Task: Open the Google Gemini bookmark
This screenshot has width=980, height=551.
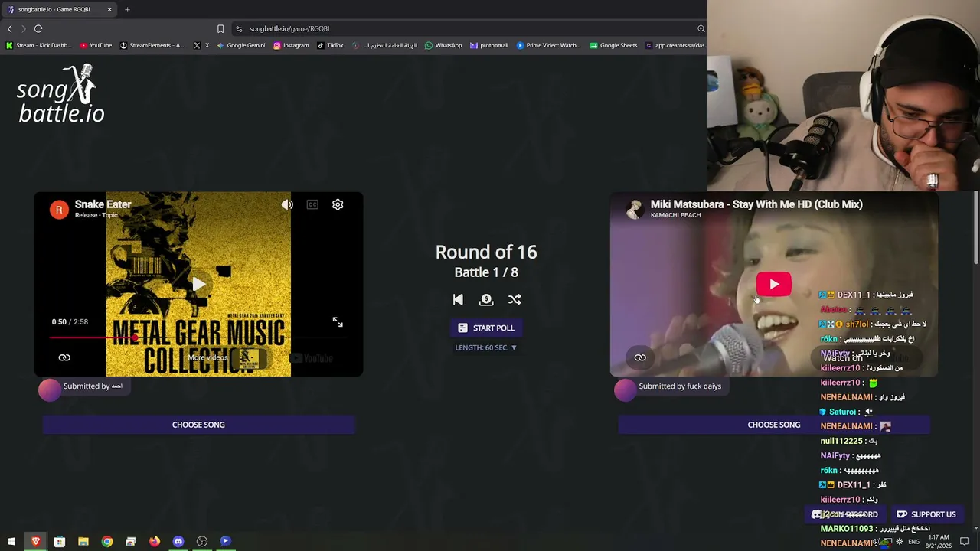Action: 240,45
